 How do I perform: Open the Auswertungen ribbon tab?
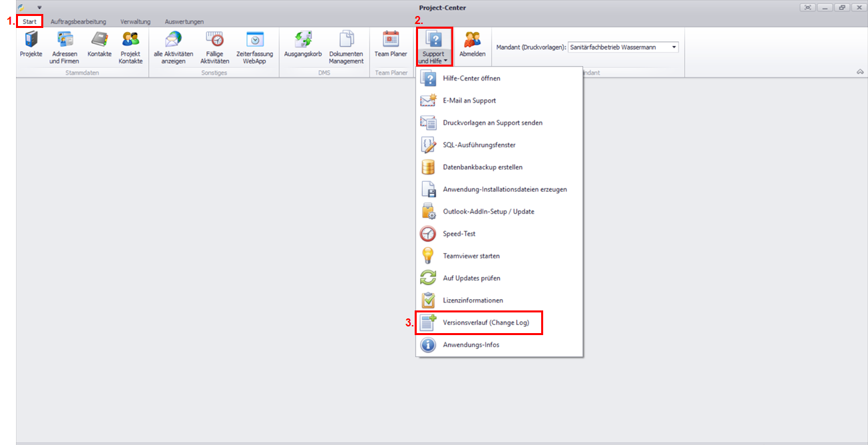coord(184,22)
